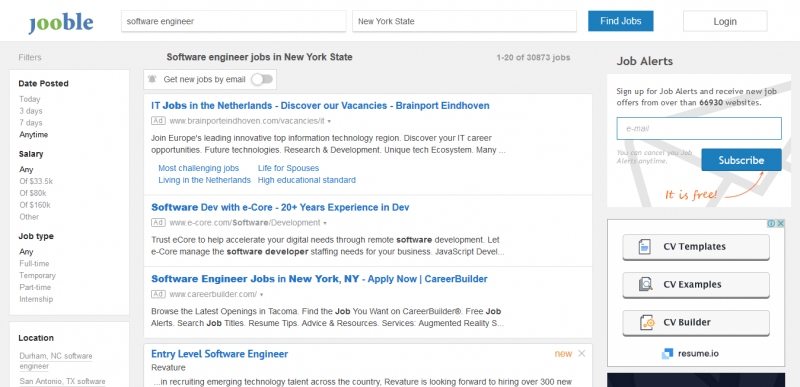Open the Login button

(x=725, y=21)
